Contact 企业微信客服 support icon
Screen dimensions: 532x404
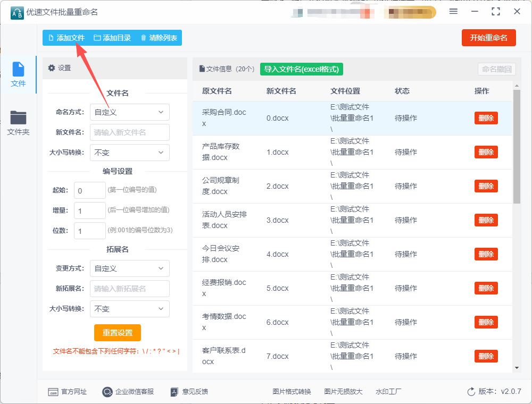coord(107,392)
